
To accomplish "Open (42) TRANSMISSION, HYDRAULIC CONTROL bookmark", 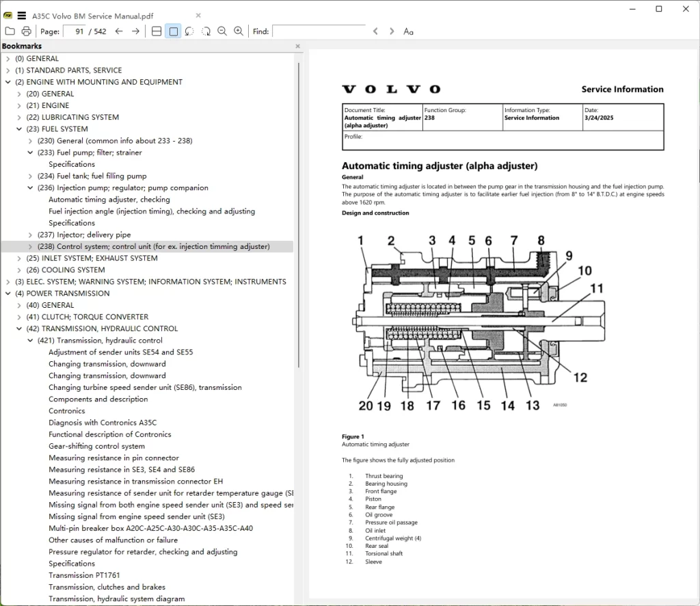I will [102, 329].
